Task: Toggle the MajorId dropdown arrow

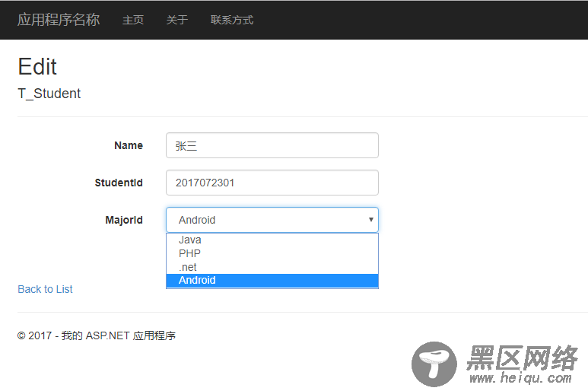Action: [370, 220]
